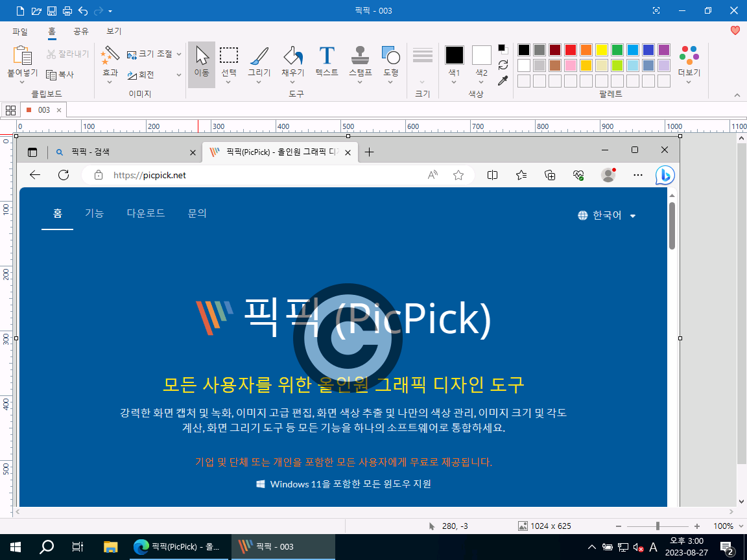Click the browser refresh icon in the capture
The height and width of the screenshot is (560, 747).
pos(64,175)
